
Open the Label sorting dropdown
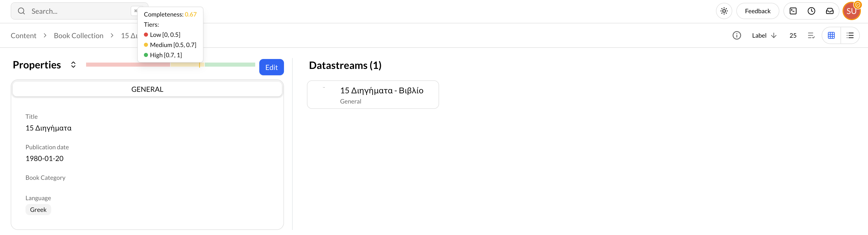coord(759,35)
